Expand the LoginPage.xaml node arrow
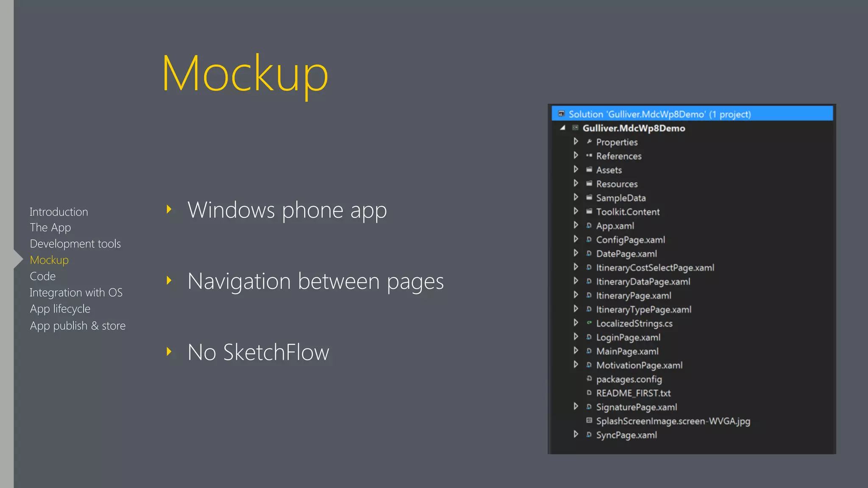 576,336
